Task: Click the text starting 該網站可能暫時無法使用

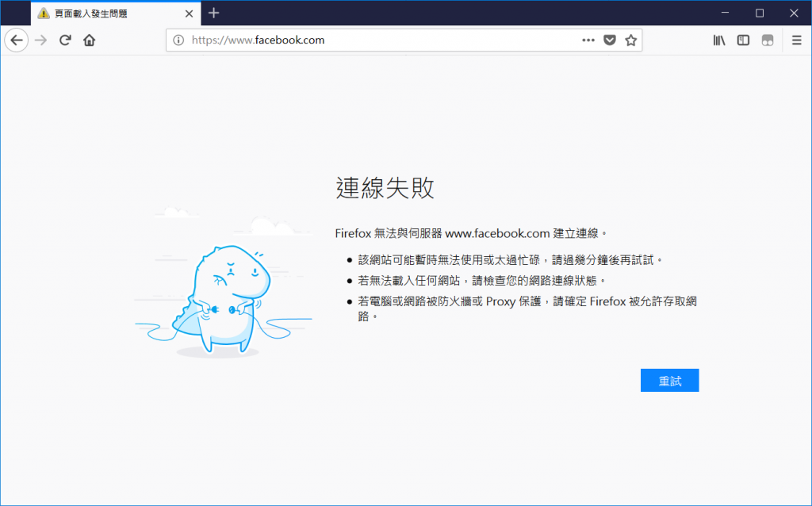Action: coord(510,260)
